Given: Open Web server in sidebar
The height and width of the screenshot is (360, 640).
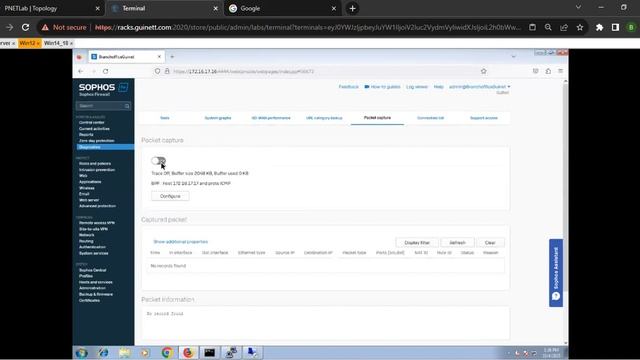Looking at the screenshot, I should coord(89,200).
